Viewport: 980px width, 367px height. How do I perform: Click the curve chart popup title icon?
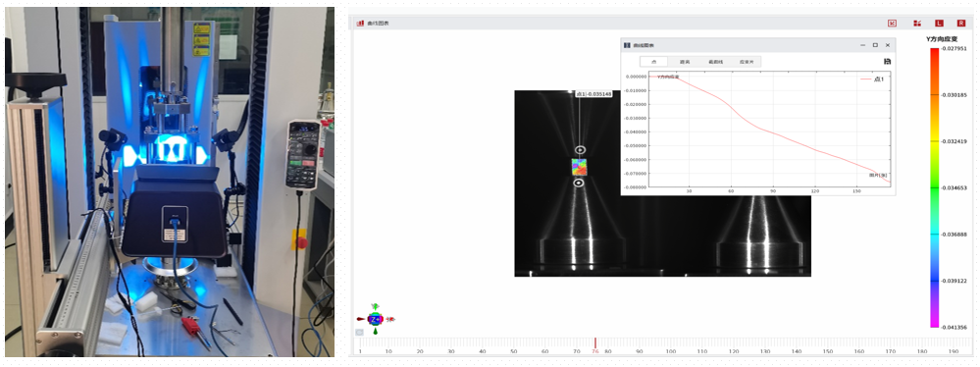(627, 45)
